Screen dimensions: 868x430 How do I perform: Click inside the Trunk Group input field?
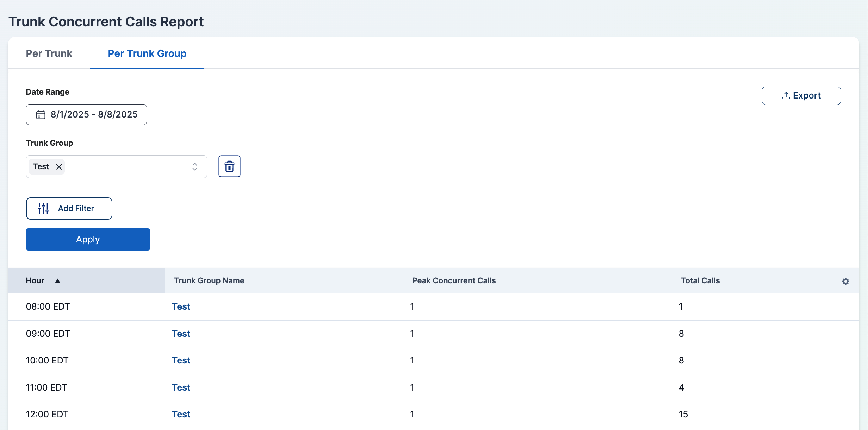(x=127, y=167)
